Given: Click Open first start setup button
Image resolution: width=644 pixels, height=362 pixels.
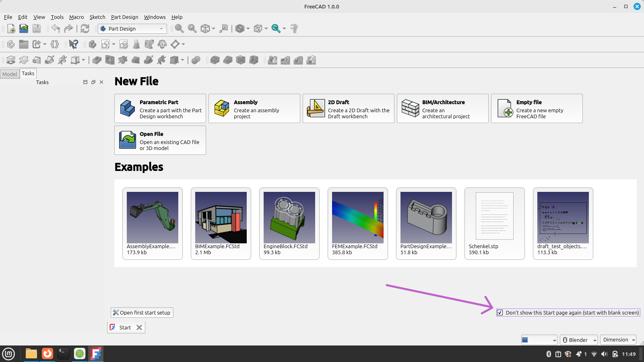Looking at the screenshot, I should 142,313.
